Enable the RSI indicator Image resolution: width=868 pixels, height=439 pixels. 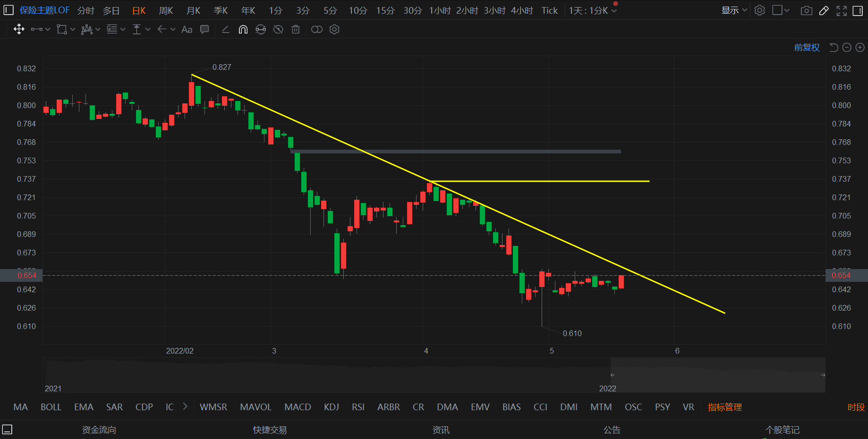pos(358,407)
